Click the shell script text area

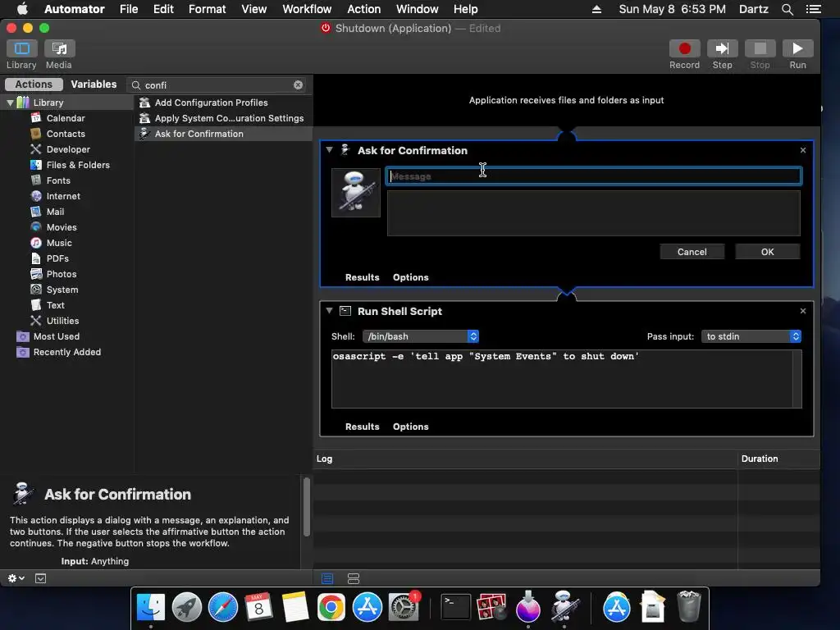(x=566, y=379)
